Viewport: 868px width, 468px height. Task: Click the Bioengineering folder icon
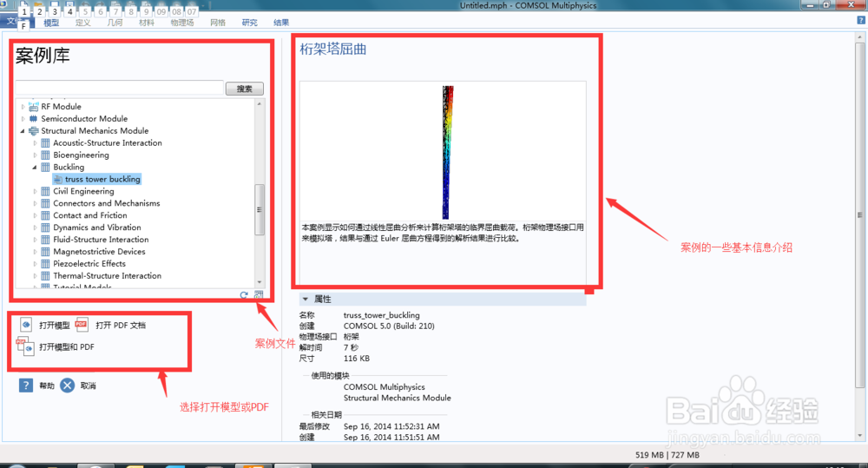[x=46, y=155]
